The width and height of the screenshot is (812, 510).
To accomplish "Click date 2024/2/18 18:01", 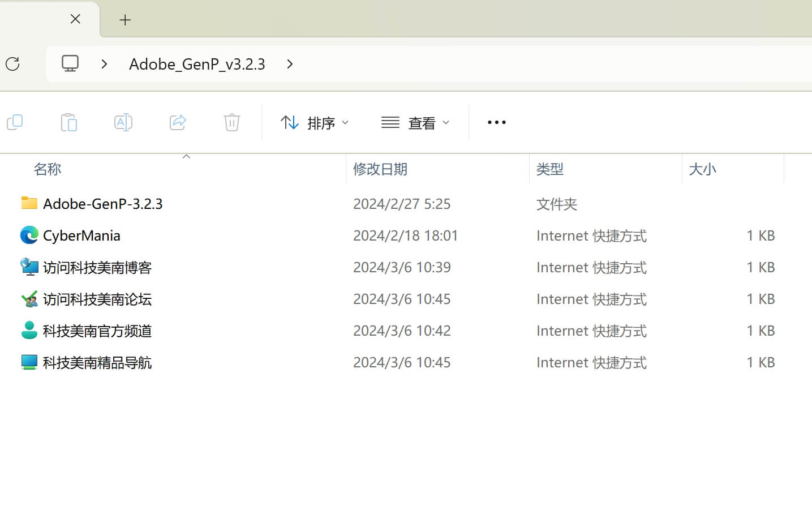I will [406, 235].
